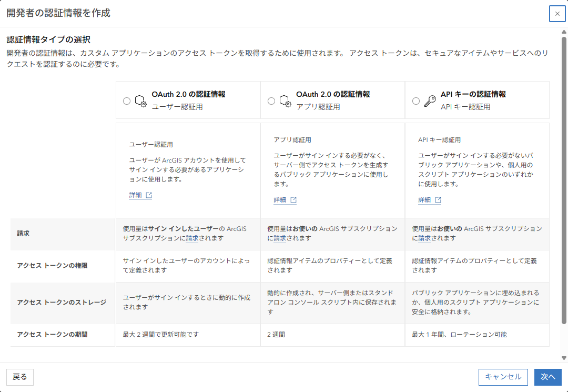The image size is (568, 392).
Task: Select API キーの認証情報 radio button
Action: (416, 101)
